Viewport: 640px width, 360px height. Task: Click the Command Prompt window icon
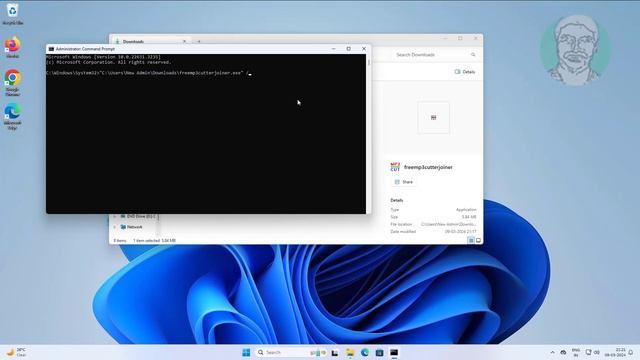51,49
